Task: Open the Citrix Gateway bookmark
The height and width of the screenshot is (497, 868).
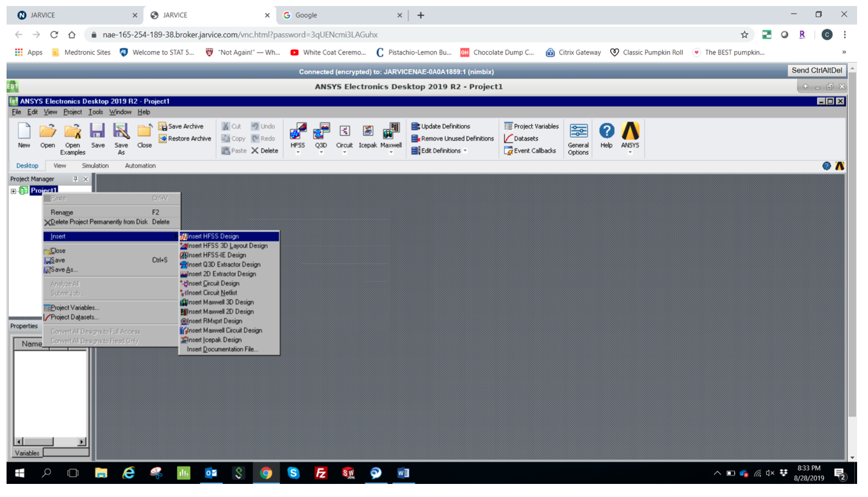Action: pos(573,53)
